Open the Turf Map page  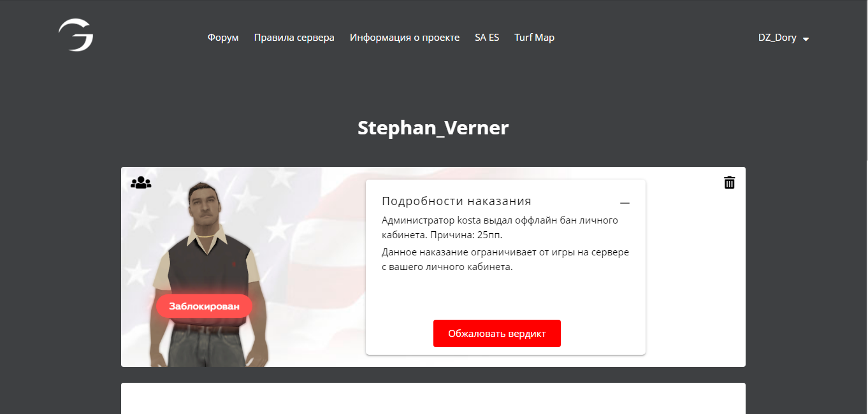click(534, 38)
